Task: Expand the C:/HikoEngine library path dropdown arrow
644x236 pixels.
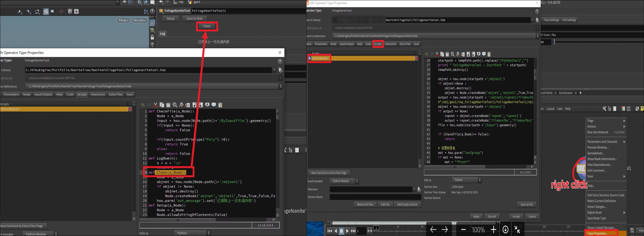Action: 274,70
